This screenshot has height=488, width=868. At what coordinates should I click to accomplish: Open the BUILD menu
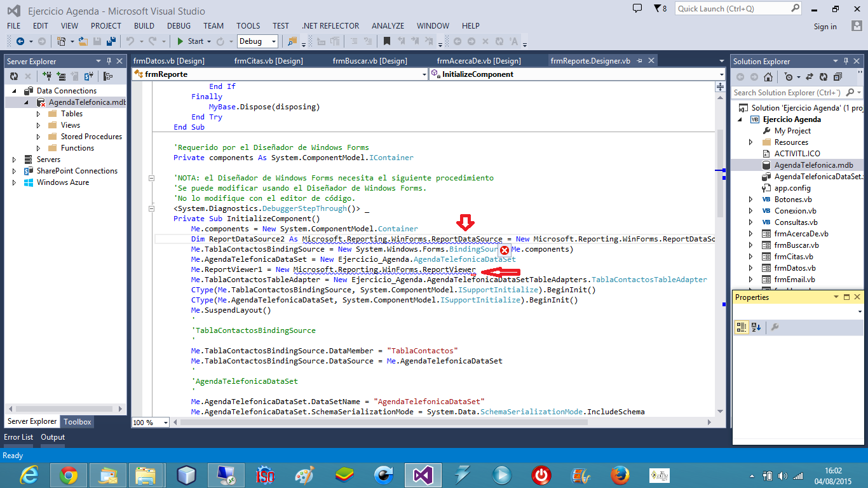(x=144, y=26)
